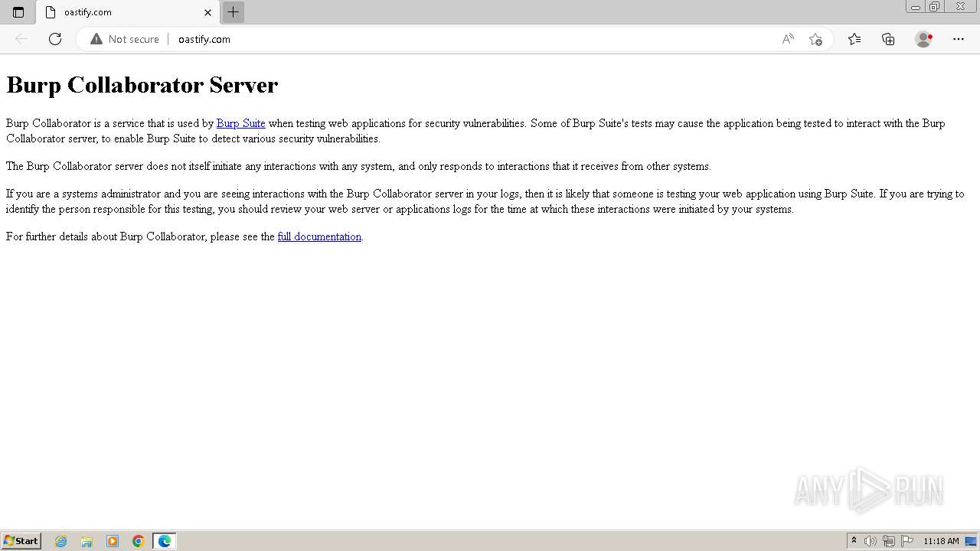Open the Collections icon

(x=888, y=39)
